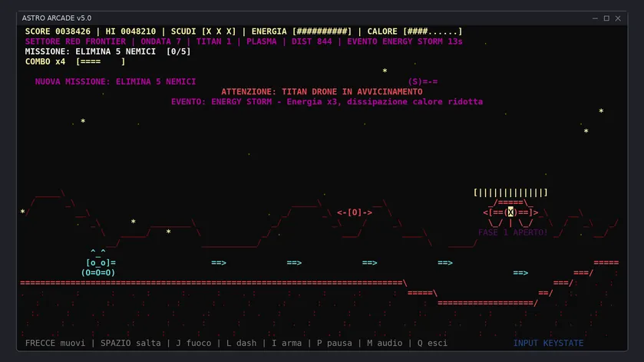The height and width of the screenshot is (362, 644).
Task: Click the TITAN 1 status text
Action: (213, 41)
